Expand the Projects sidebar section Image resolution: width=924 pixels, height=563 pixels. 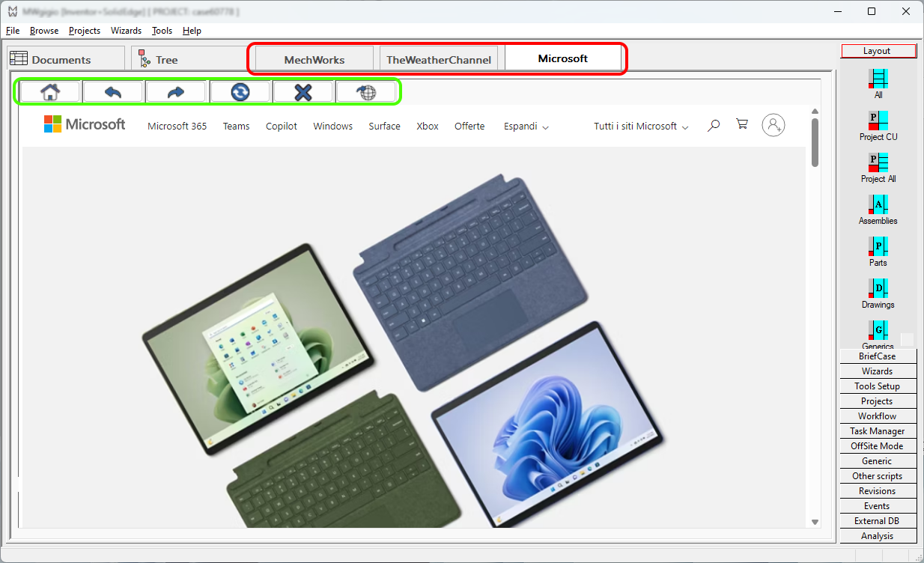point(878,401)
